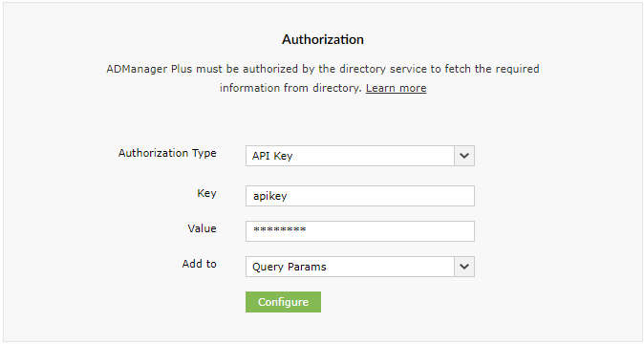Expand the Add to chevron arrow
This screenshot has height=345, width=644.
point(464,267)
